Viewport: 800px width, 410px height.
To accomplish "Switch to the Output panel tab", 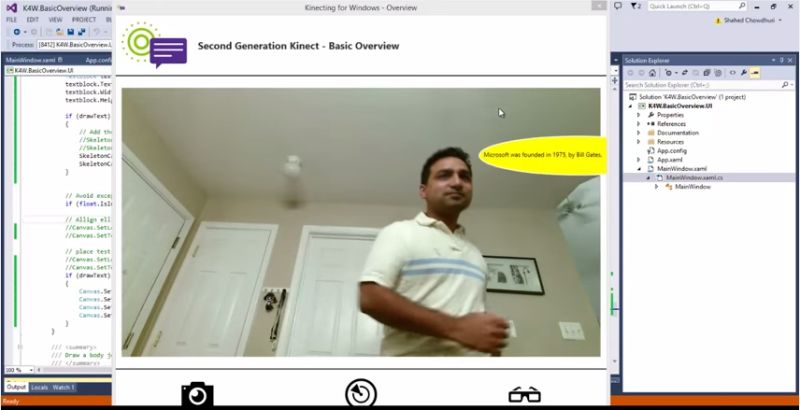I will click(x=16, y=388).
